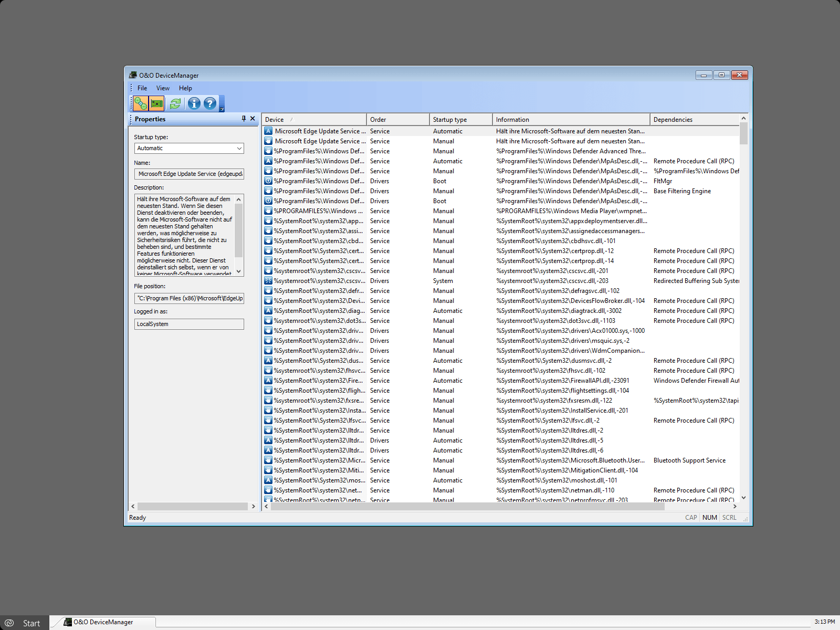
Task: Open the question mark Help icon
Action: 210,103
